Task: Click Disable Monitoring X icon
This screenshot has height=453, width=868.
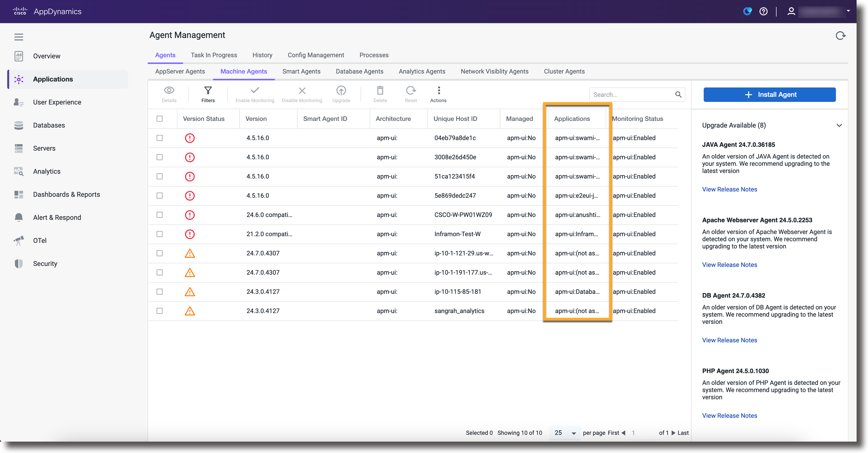Action: (302, 90)
